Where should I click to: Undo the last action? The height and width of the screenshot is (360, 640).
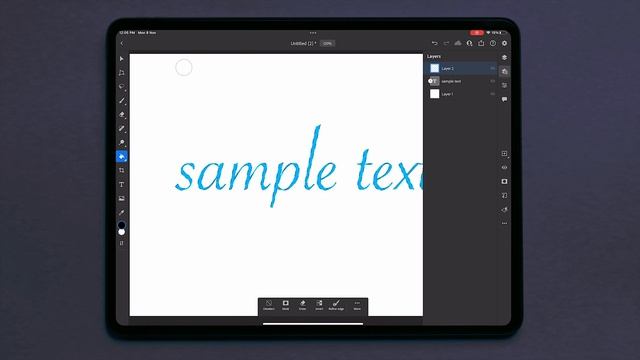[434, 43]
